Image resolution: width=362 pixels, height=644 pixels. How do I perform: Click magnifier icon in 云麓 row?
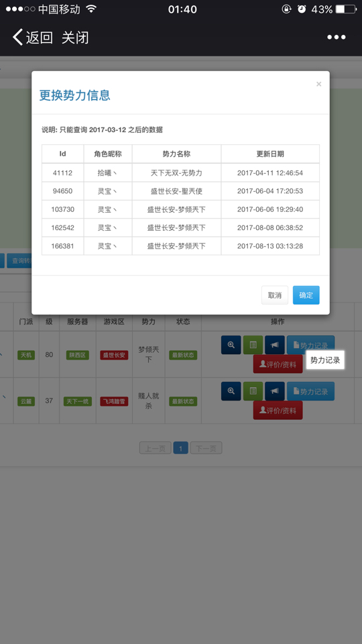click(x=231, y=391)
